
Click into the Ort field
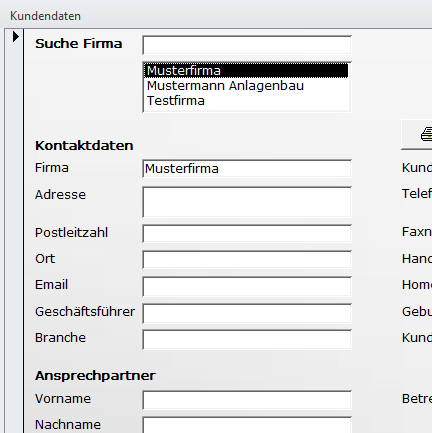(247, 260)
